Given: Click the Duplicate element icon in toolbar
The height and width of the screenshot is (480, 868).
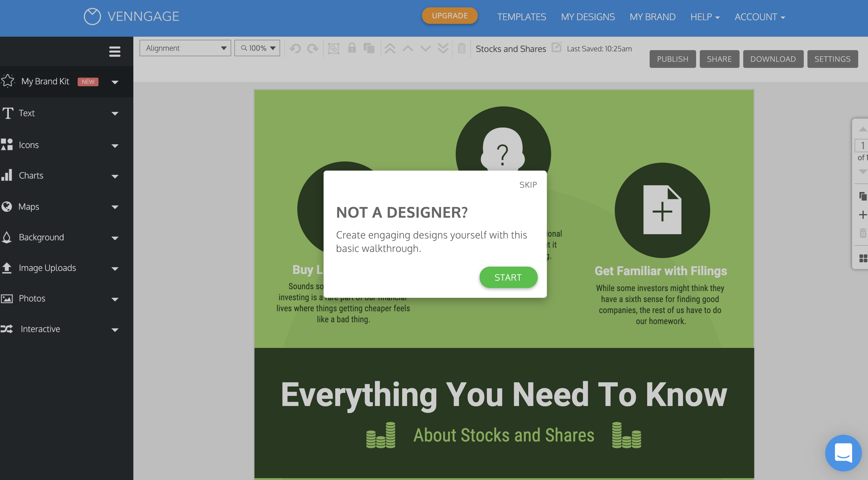Looking at the screenshot, I should click(369, 48).
